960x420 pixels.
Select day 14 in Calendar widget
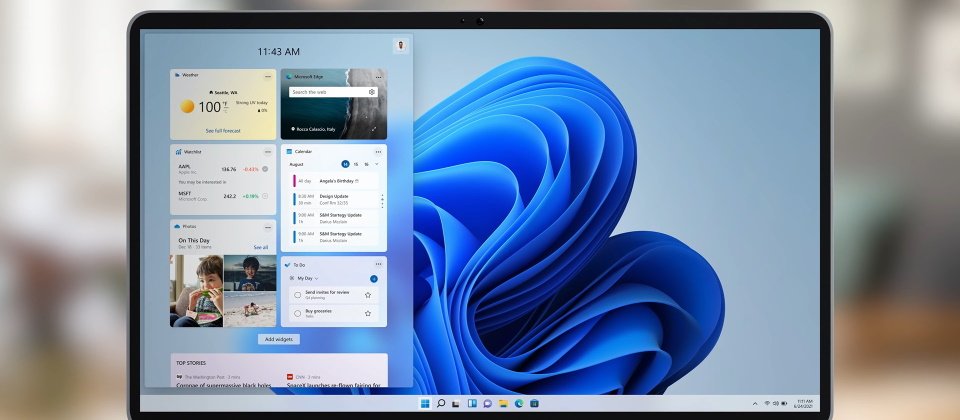point(345,164)
